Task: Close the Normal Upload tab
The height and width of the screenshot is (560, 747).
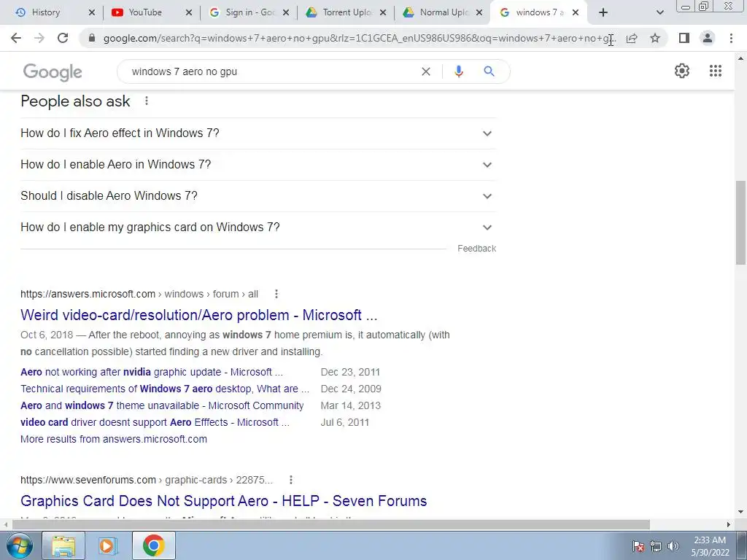Action: [x=479, y=12]
